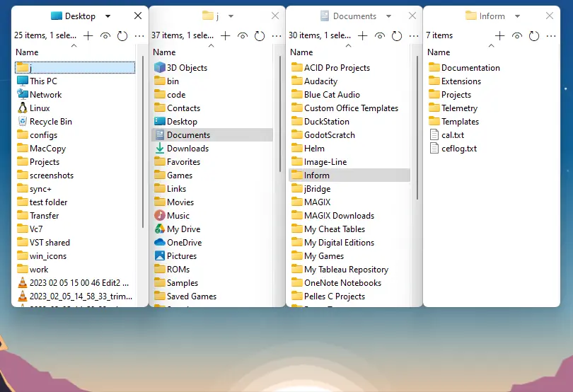Toggle the eye icon in Documents window
Screen dimensions: 573x392
[380, 35]
